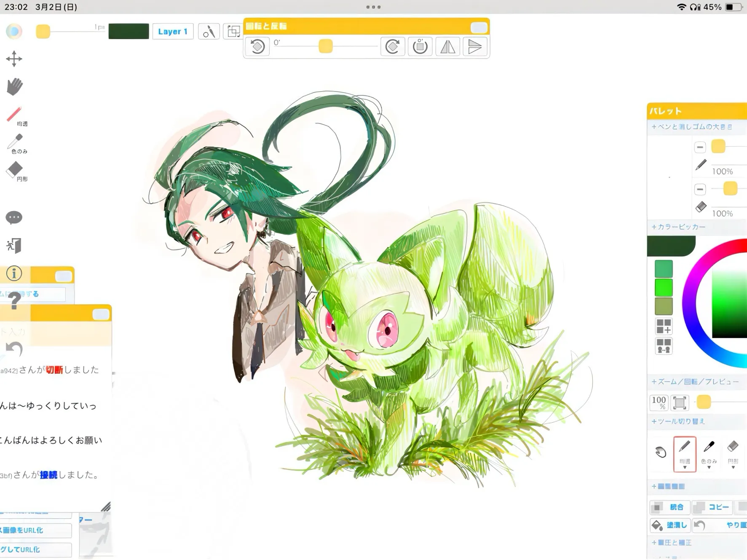Open the Layer 1 selector
Image resolution: width=747 pixels, height=560 pixels.
tap(173, 32)
